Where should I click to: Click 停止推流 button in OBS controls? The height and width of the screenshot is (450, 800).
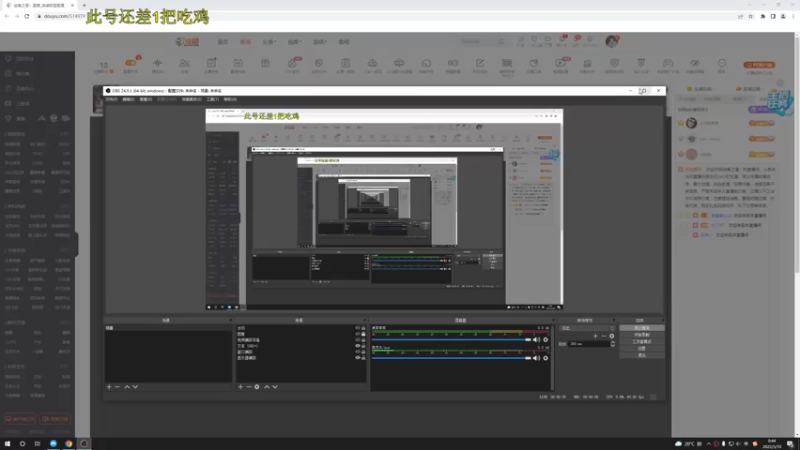(642, 328)
